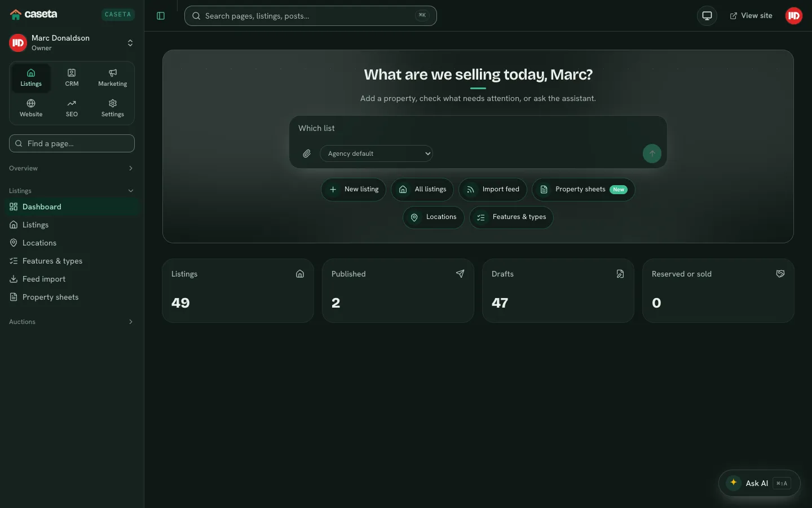
Task: Focus the top search pages field
Action: tap(311, 16)
